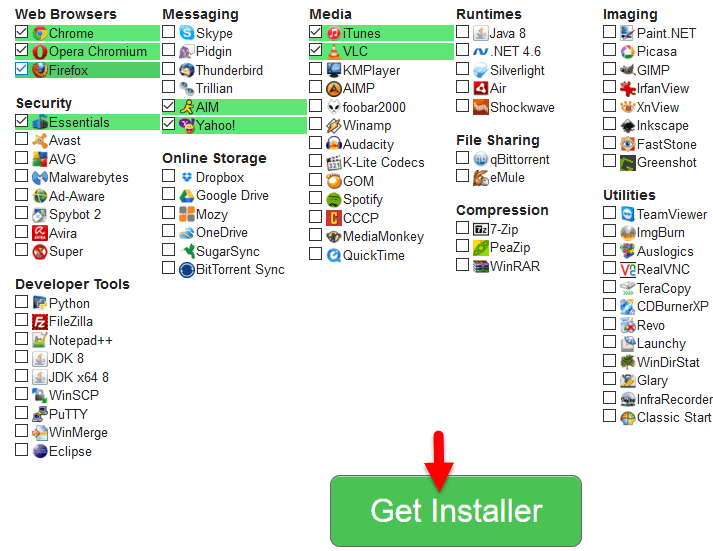Click the Audacity headphones icon

pos(334,144)
